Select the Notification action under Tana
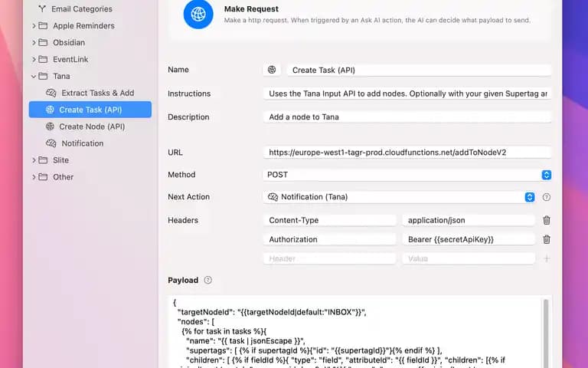 (83, 143)
